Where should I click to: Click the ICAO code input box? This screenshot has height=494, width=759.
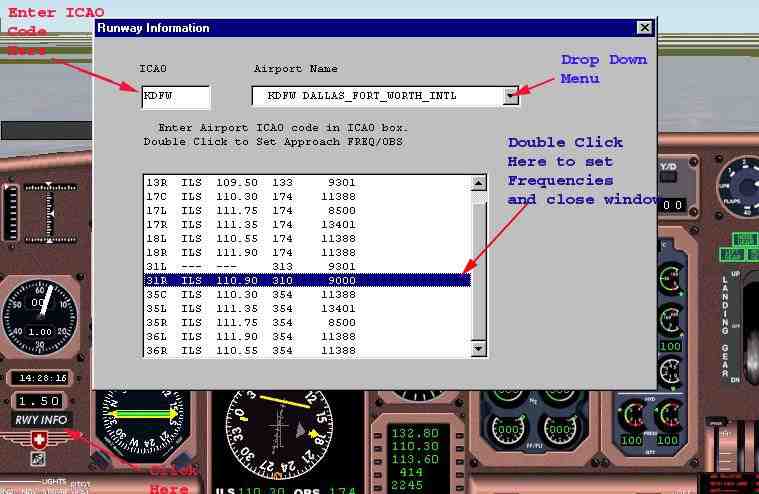[175, 96]
